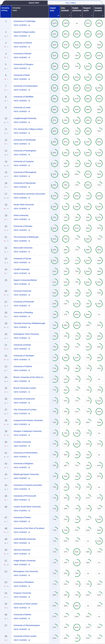Open the Heriot-Watt University link
Image resolution: width=105 pixels, height=644 pixels.
coord(24,204)
